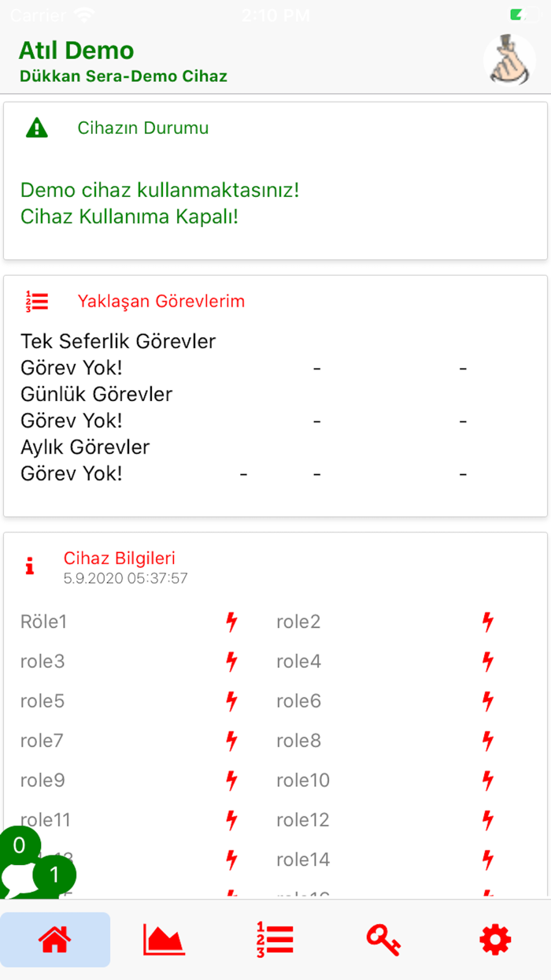Select the Cihazın Durumu panel header
The height and width of the screenshot is (980, 551).
142,128
